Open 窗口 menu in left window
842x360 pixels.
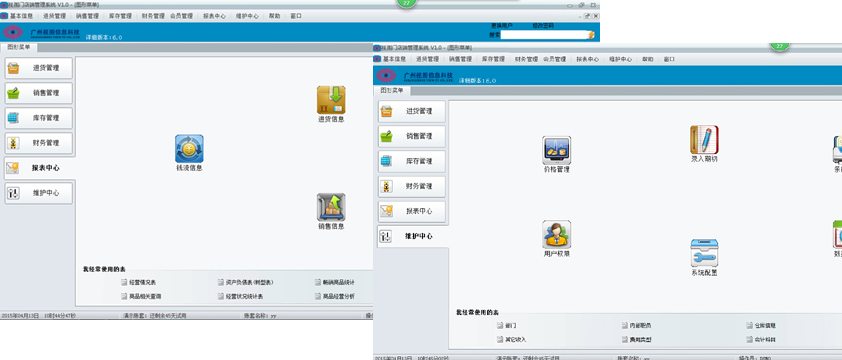(x=296, y=16)
